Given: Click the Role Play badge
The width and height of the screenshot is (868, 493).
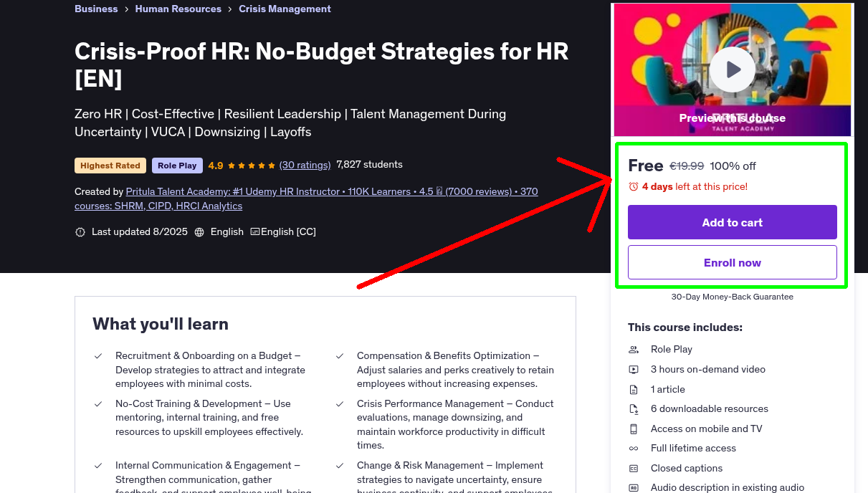Looking at the screenshot, I should coord(177,166).
